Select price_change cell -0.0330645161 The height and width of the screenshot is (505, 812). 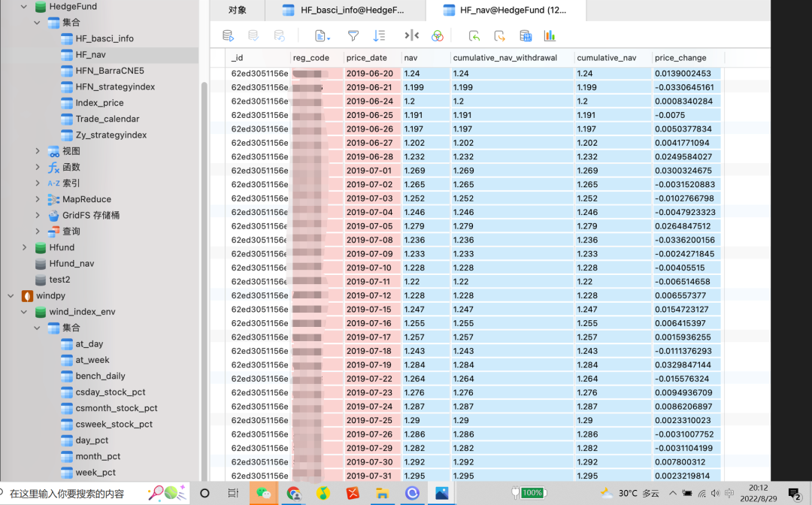coord(686,87)
